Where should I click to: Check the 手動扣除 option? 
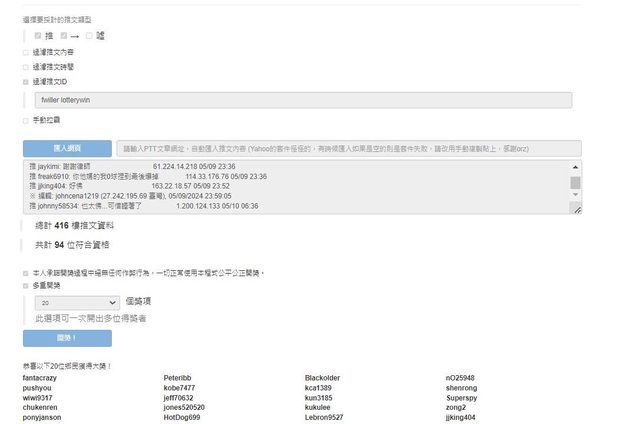tap(25, 120)
